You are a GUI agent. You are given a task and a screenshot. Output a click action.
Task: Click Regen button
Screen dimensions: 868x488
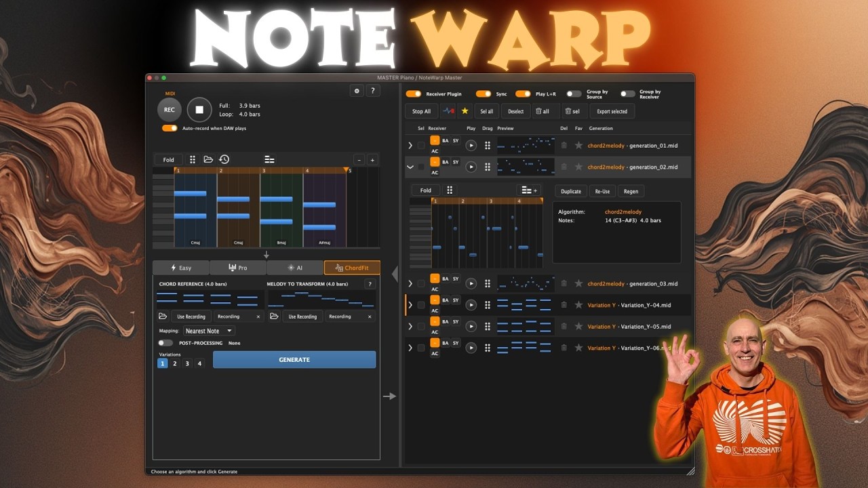(631, 191)
